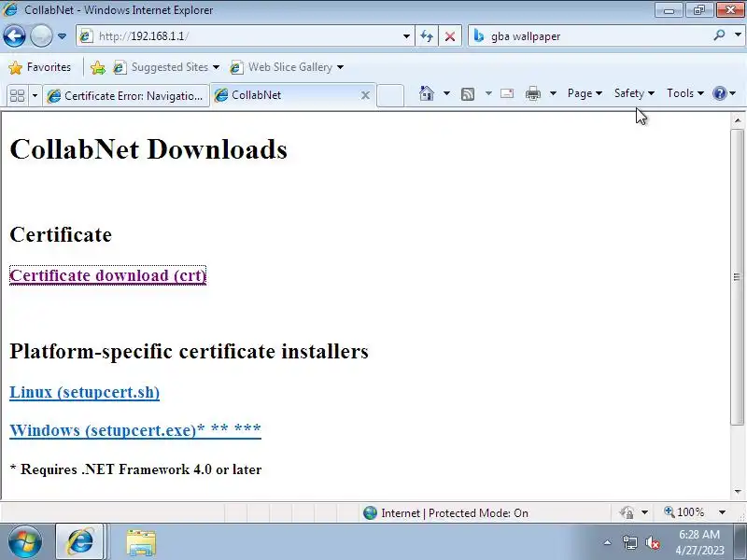Click the scrollbar down arrow
This screenshot has height=560, width=747.
pyautogui.click(x=738, y=492)
